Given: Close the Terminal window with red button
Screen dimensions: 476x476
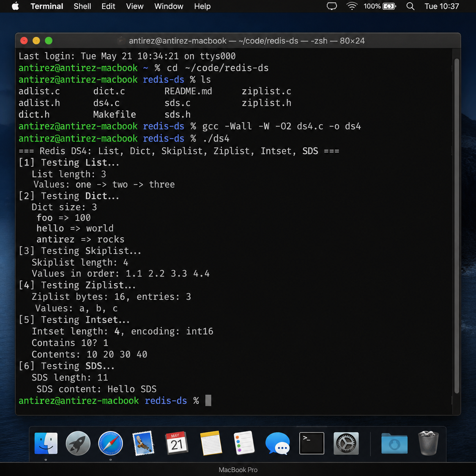Looking at the screenshot, I should [x=24, y=41].
